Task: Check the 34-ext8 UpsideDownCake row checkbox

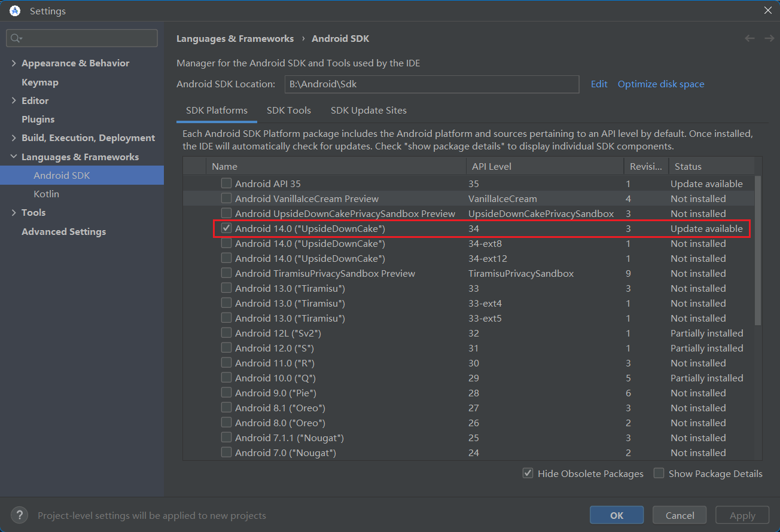Action: 226,243
